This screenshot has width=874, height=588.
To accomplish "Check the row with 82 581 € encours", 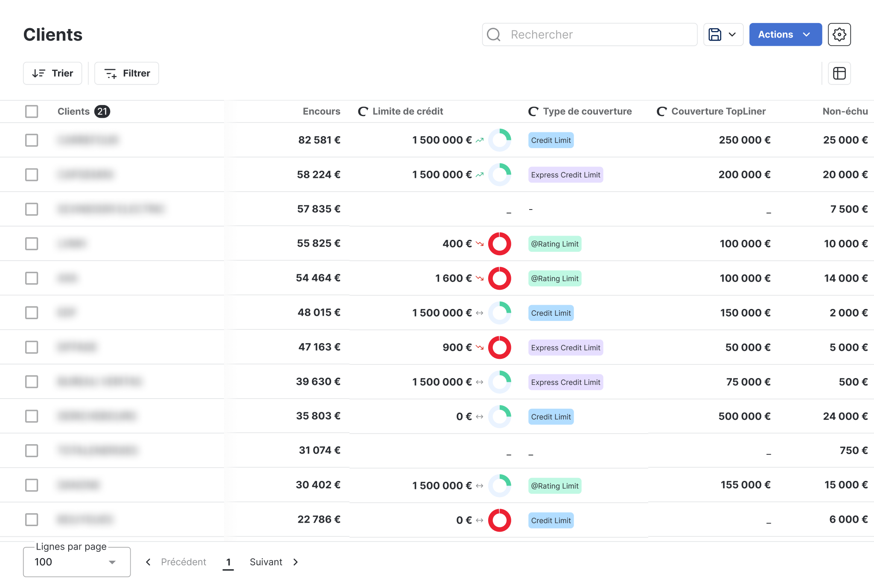I will pos(32,140).
